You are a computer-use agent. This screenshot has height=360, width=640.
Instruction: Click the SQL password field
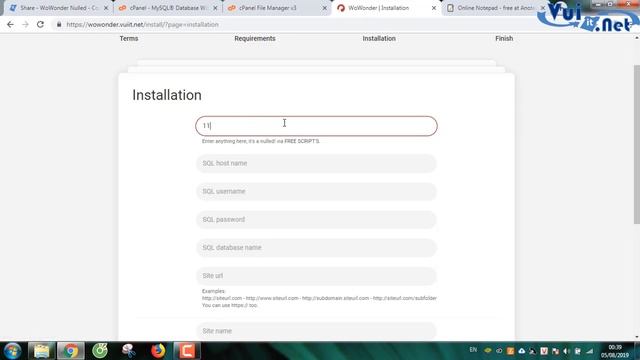(x=316, y=220)
